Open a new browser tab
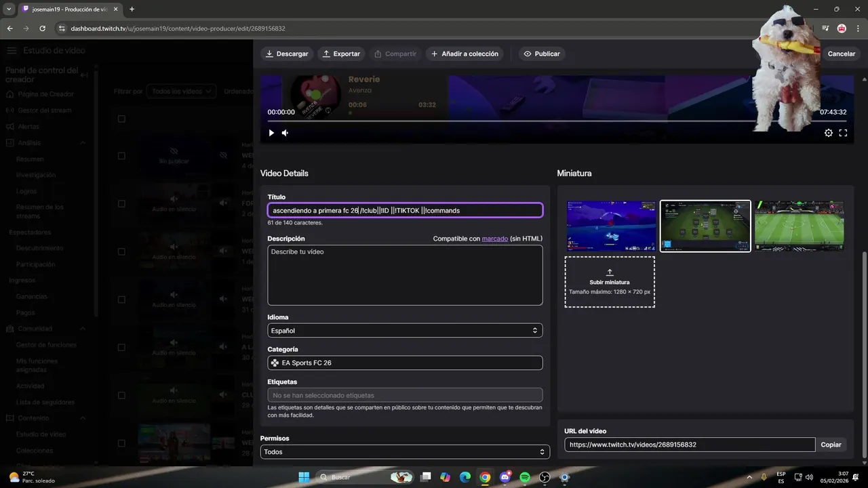This screenshot has width=868, height=488. pos(132,9)
